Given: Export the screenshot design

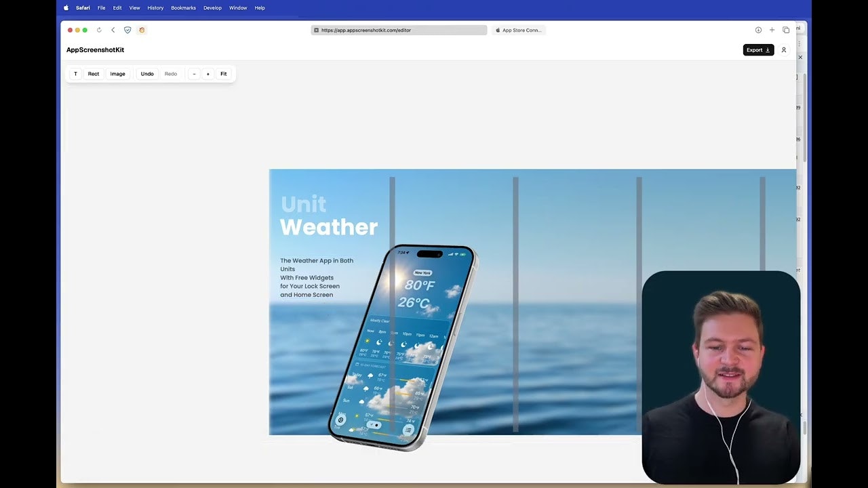Looking at the screenshot, I should click(757, 49).
